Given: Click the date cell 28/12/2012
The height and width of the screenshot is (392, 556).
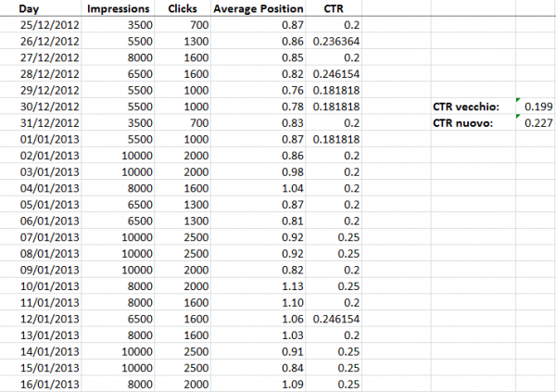Looking at the screenshot, I should [x=41, y=74].
